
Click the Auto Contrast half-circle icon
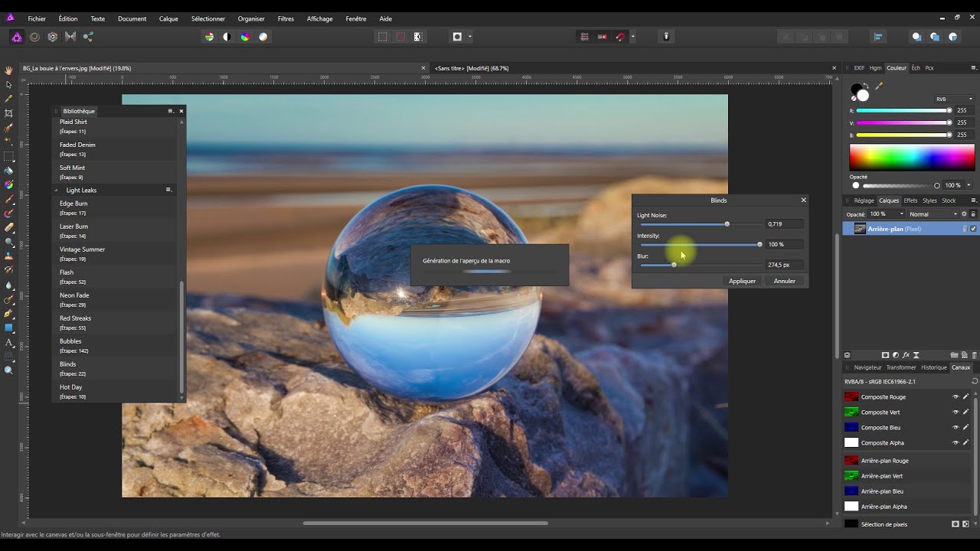(227, 37)
